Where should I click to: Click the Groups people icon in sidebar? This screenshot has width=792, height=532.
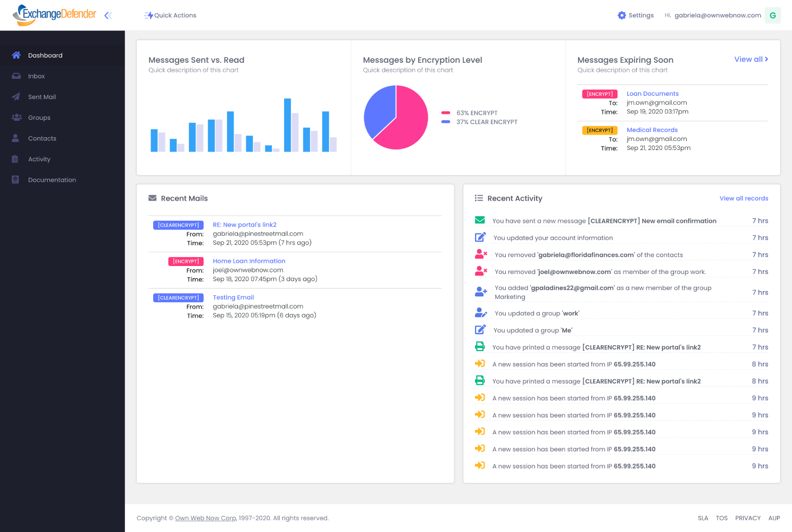[15, 117]
